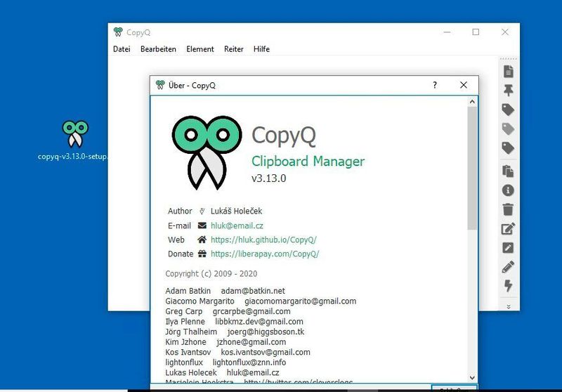Open the Reiter menu

coord(234,49)
